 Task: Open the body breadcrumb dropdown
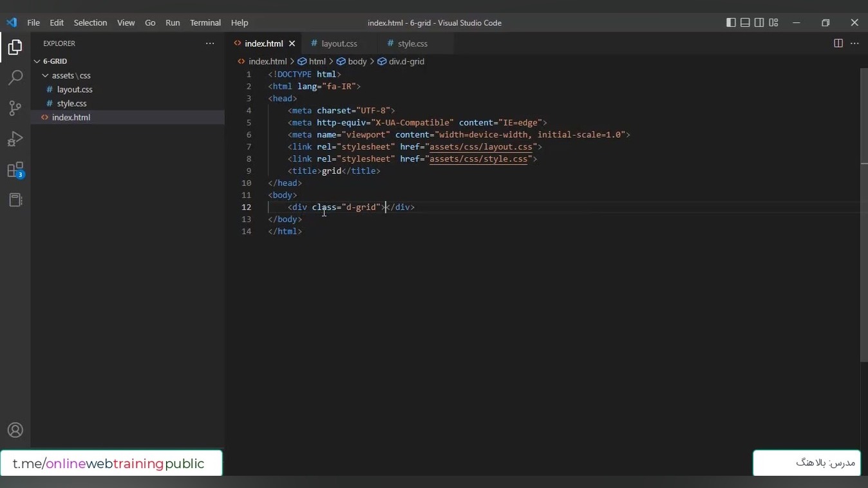357,61
